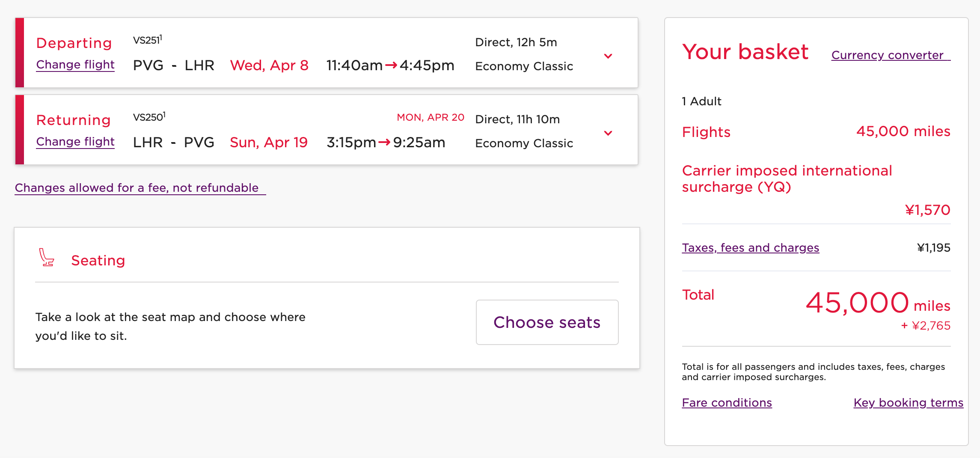Image resolution: width=980 pixels, height=458 pixels.
Task: Click the arrow between 11:40am and 4:45pm
Action: click(x=391, y=65)
